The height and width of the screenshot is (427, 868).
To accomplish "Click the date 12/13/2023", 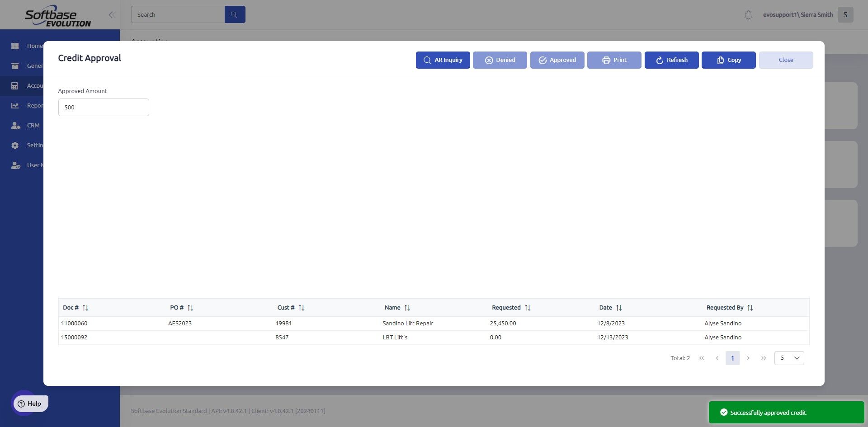I will click(613, 338).
